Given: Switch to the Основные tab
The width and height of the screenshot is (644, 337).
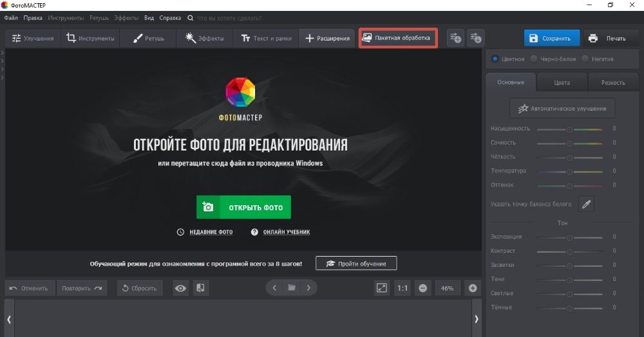Looking at the screenshot, I should (511, 82).
